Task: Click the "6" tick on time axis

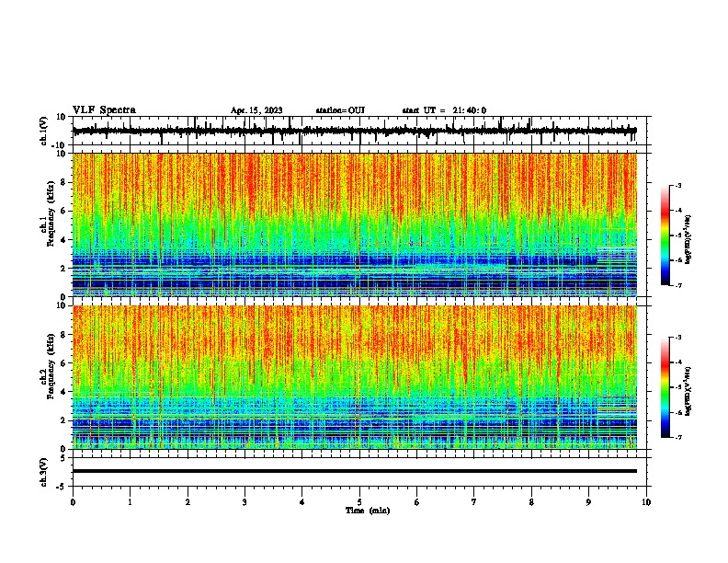Action: click(x=416, y=502)
